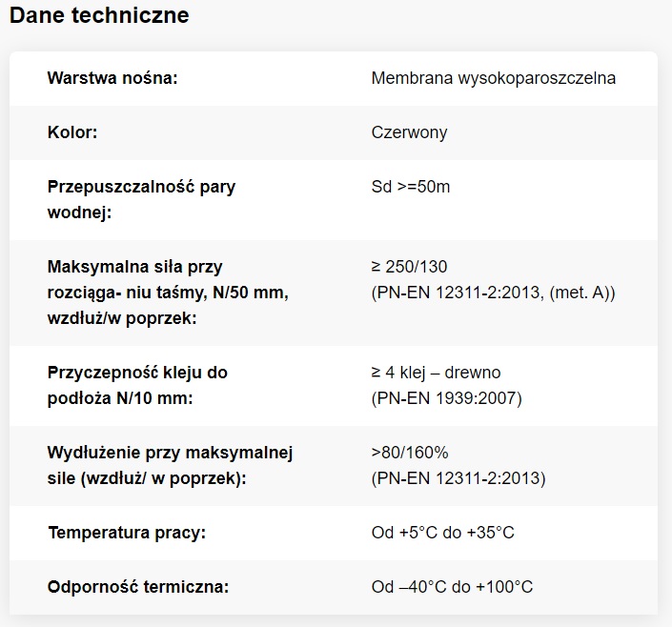Click '(PN-EN 12311-2:2013, (met. A))' standard text
The width and height of the screenshot is (672, 627).
click(x=494, y=293)
